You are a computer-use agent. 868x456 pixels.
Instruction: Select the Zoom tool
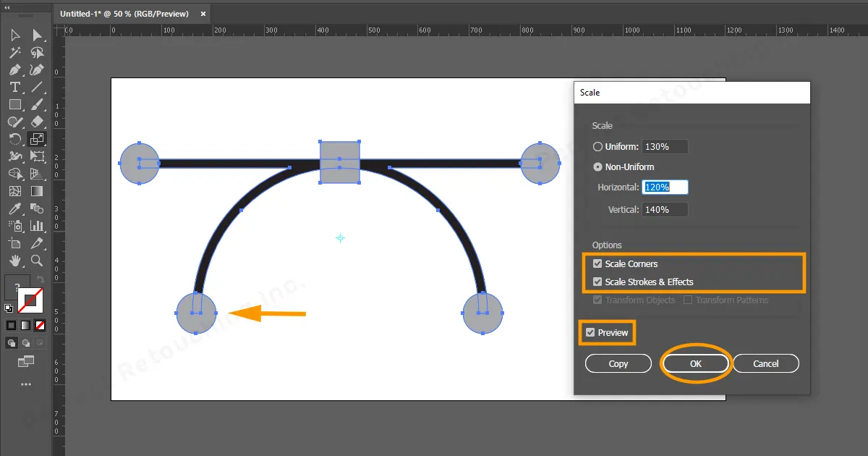click(37, 261)
